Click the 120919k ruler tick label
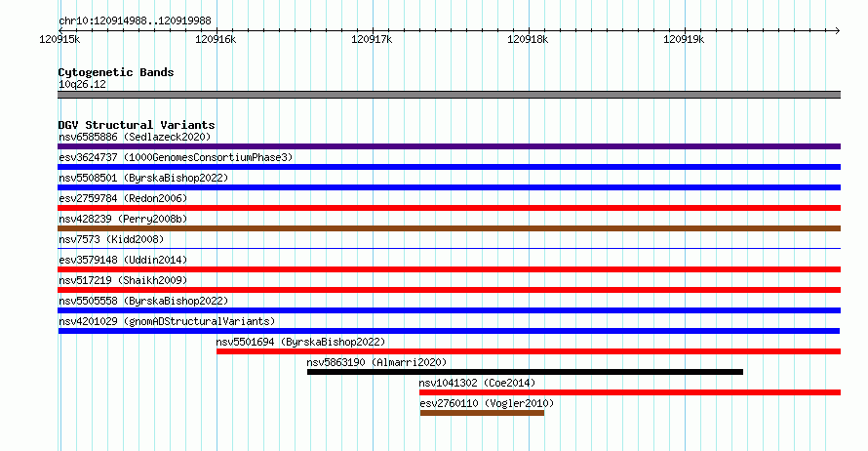 coord(684,39)
